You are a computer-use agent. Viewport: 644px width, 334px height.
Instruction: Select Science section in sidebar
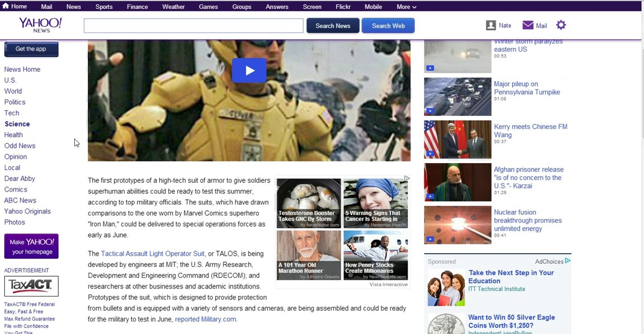[17, 124]
